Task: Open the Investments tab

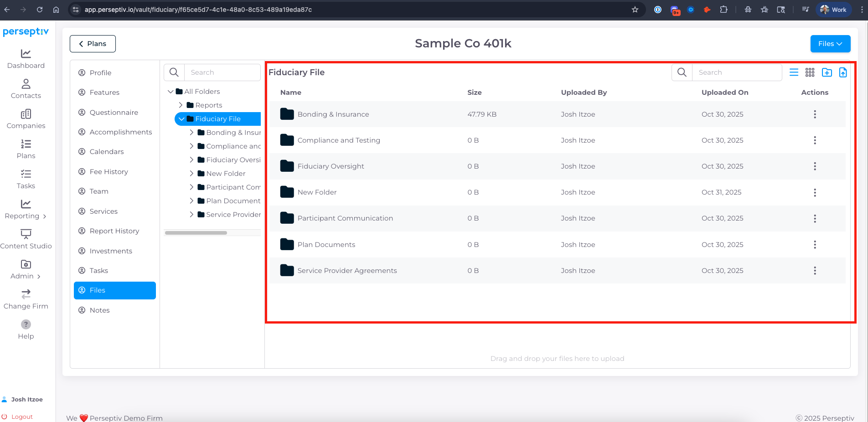Action: 115,251
